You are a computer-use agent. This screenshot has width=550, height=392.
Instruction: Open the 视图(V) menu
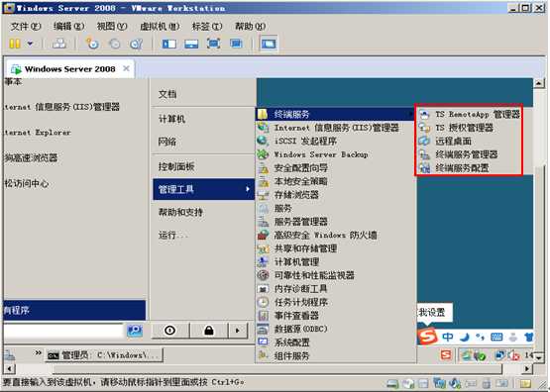click(112, 27)
